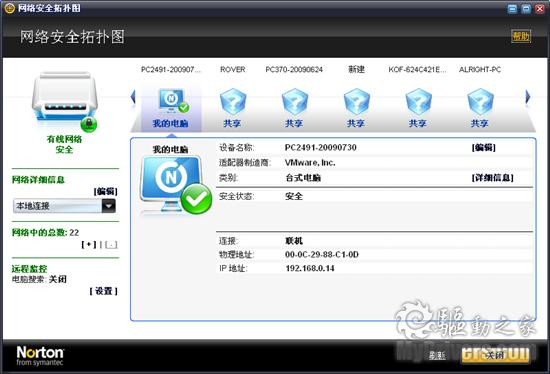Click the 安全 security status value

coord(294,196)
